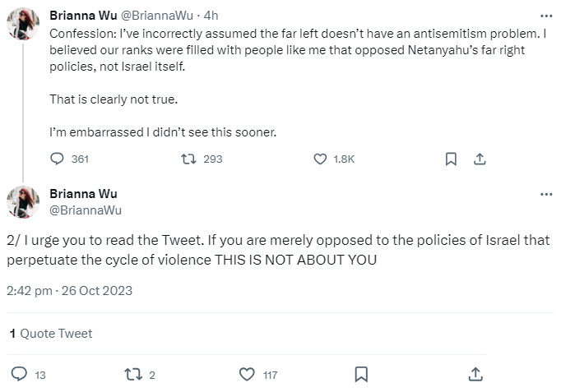The height and width of the screenshot is (392, 561).
Task: Like the second tweet with 117 likes
Action: pyautogui.click(x=247, y=375)
